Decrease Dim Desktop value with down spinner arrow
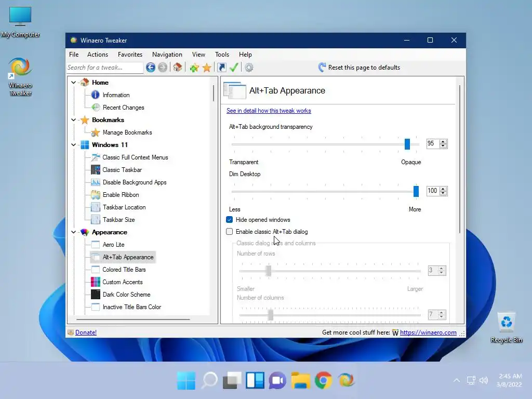Screen dimensions: 532x399 (443, 193)
